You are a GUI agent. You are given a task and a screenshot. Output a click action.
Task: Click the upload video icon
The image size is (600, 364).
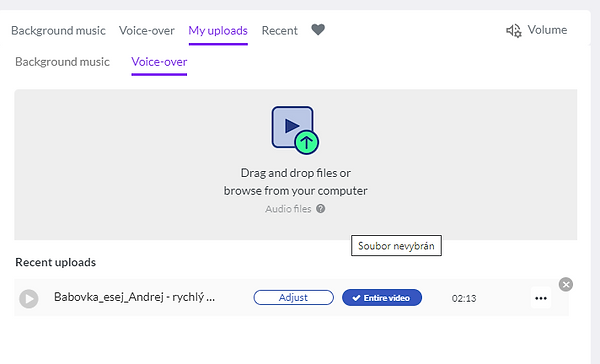click(295, 131)
